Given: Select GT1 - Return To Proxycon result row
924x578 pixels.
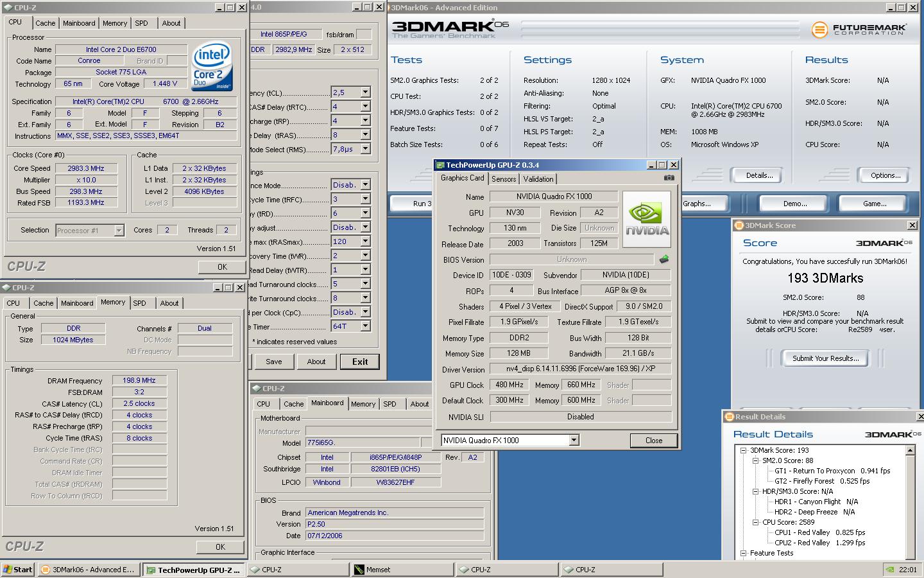Looking at the screenshot, I should point(832,471).
